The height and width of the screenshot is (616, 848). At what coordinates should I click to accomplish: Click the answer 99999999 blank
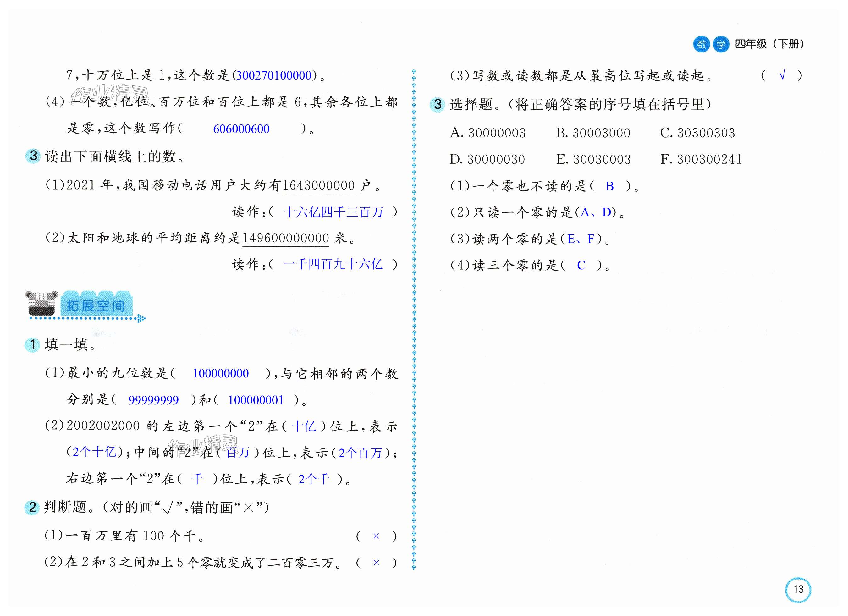click(x=154, y=400)
